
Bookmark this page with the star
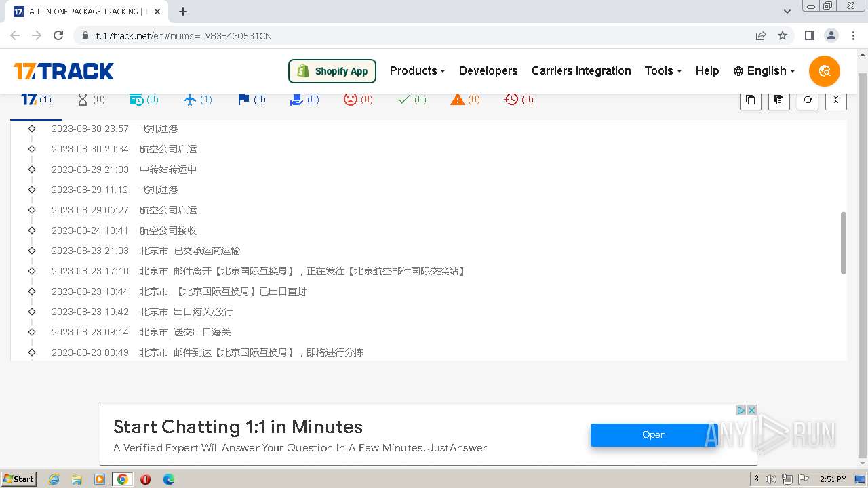coord(783,35)
